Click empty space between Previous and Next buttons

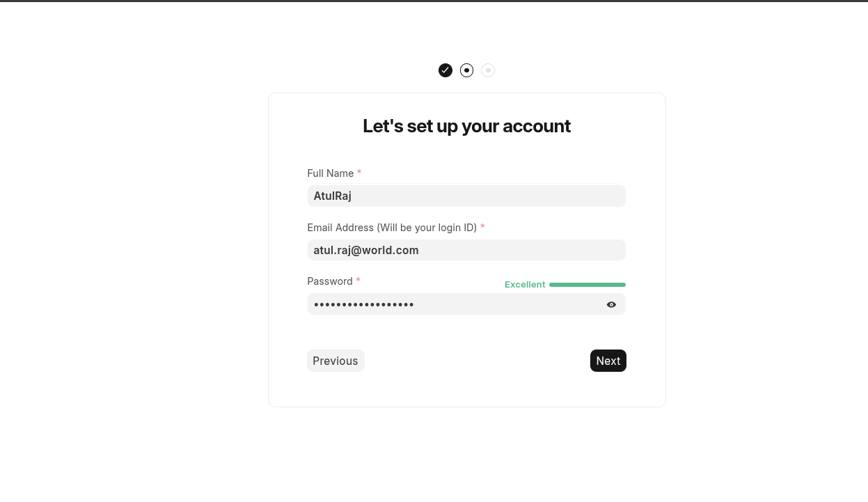(477, 361)
